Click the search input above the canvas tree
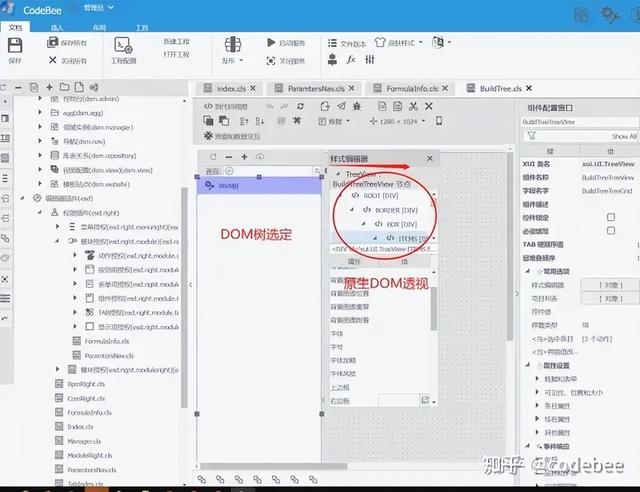The height and width of the screenshot is (492, 640). pos(270,171)
